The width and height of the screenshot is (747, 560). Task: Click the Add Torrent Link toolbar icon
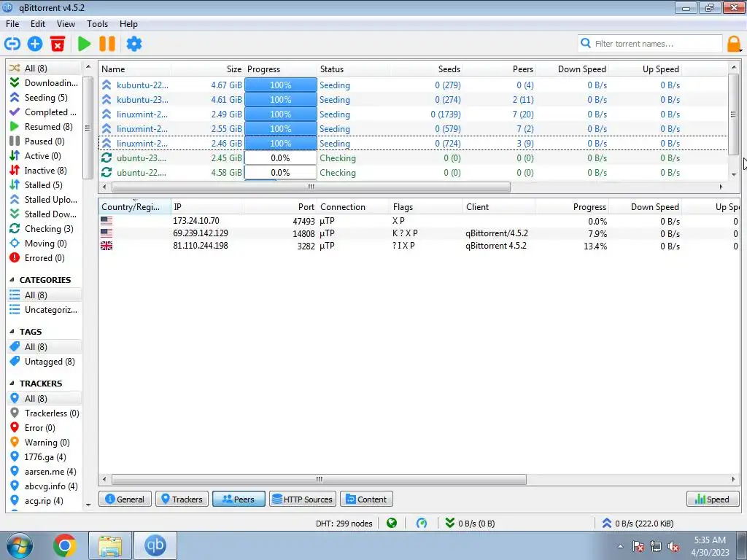[x=12, y=44]
